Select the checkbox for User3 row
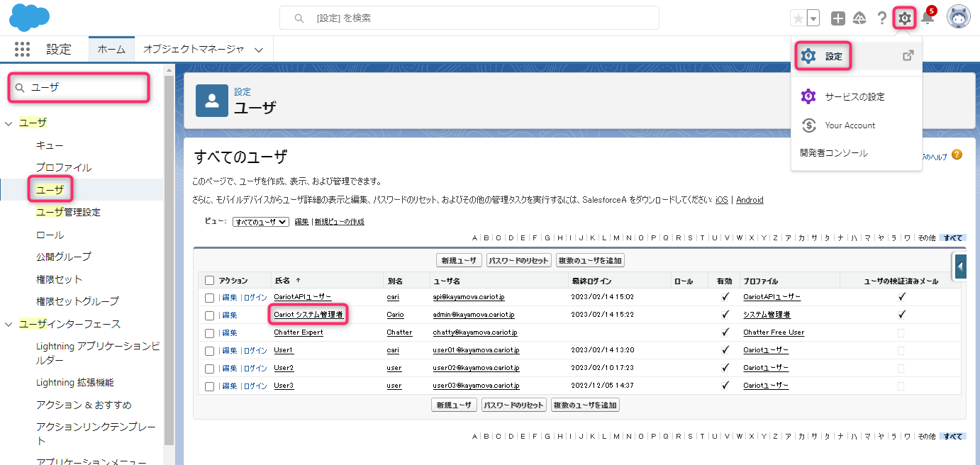This screenshot has width=980, height=465. click(x=209, y=386)
